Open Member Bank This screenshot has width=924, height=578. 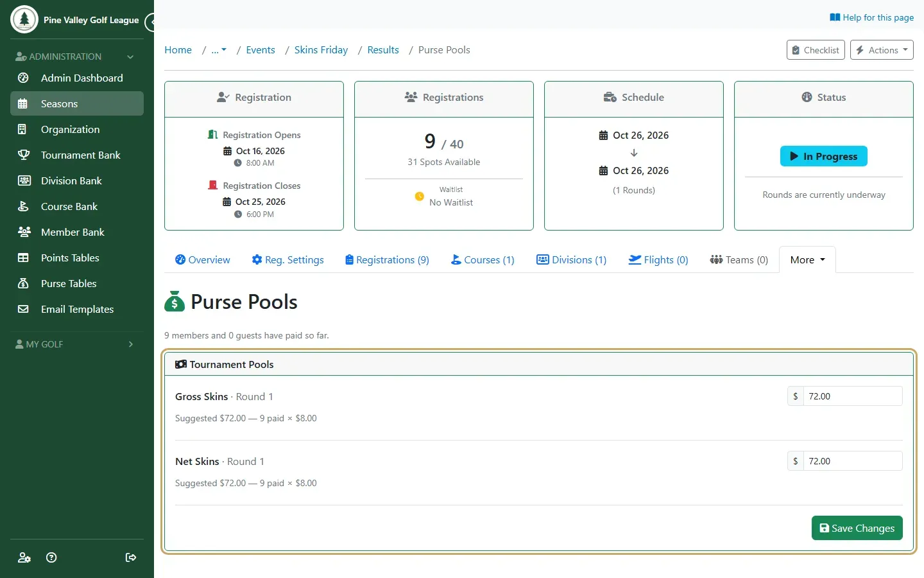pyautogui.click(x=77, y=232)
